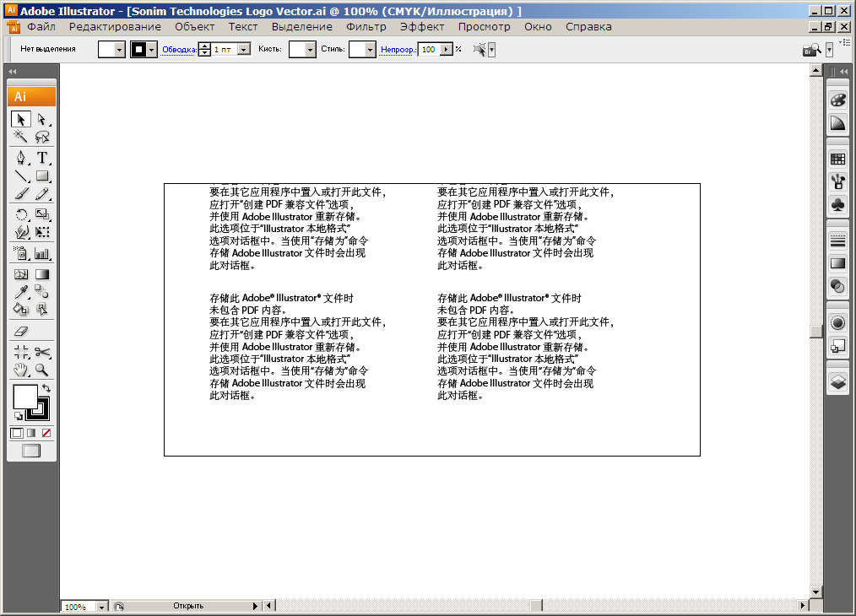Open the Окно menu
The width and height of the screenshot is (856, 616).
pos(538,27)
